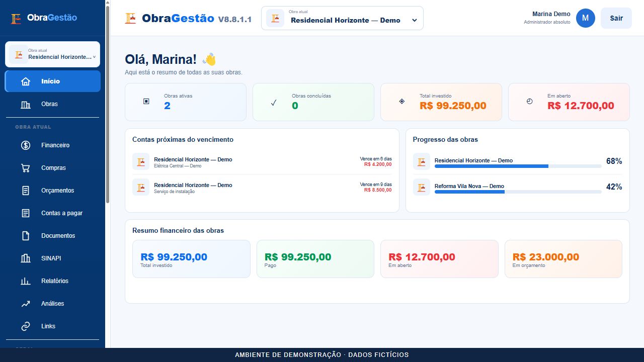Click the Links chain icon
Viewport: 644px width, 362px height.
26,326
